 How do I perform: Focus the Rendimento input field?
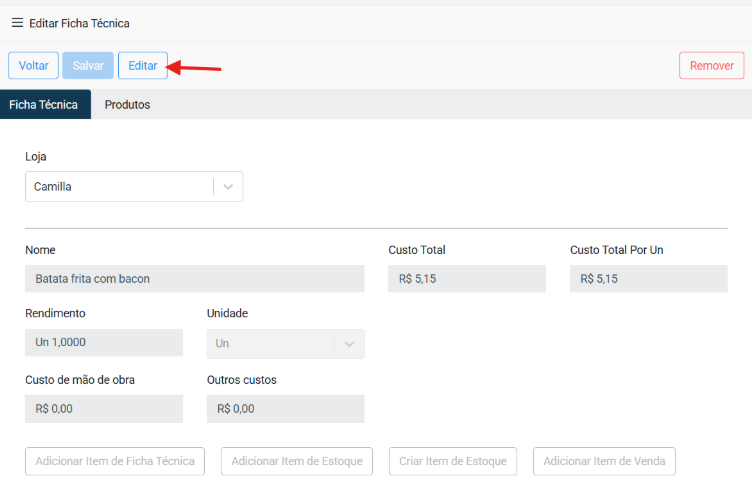103,343
